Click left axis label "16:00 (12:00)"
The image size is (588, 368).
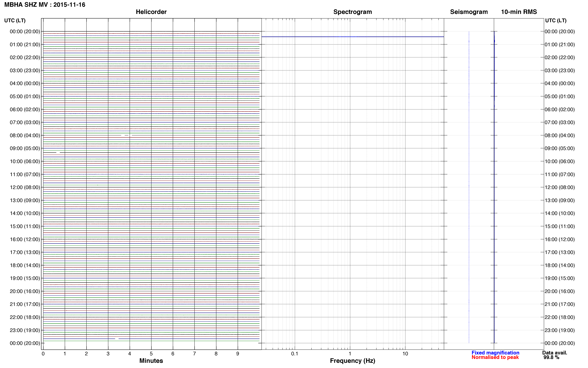[x=25, y=239]
